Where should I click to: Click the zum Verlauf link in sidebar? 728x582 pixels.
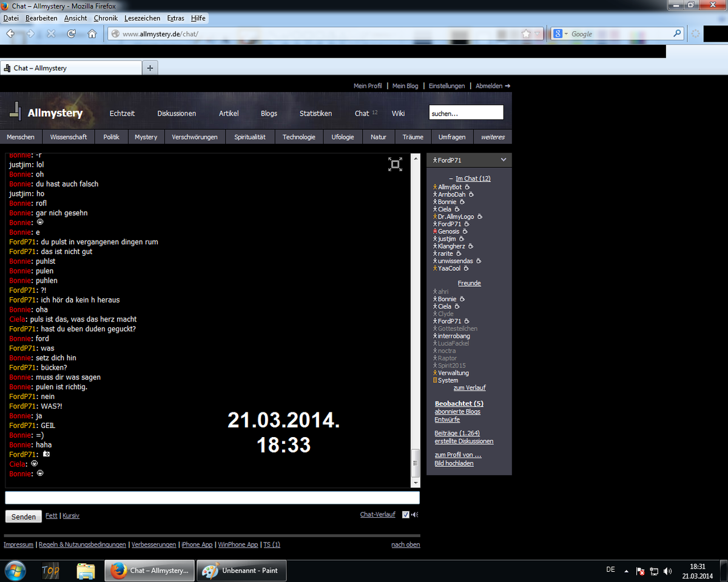pos(470,388)
